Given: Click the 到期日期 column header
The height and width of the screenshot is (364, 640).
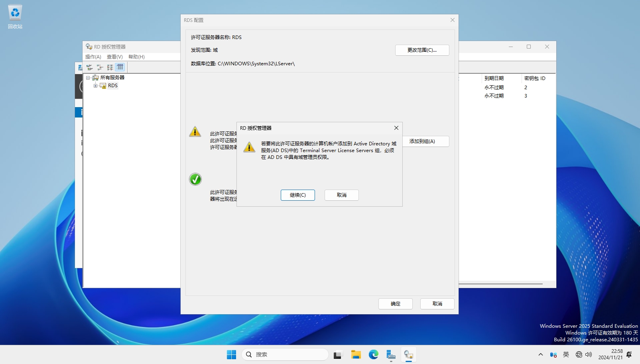Looking at the screenshot, I should coord(494,78).
